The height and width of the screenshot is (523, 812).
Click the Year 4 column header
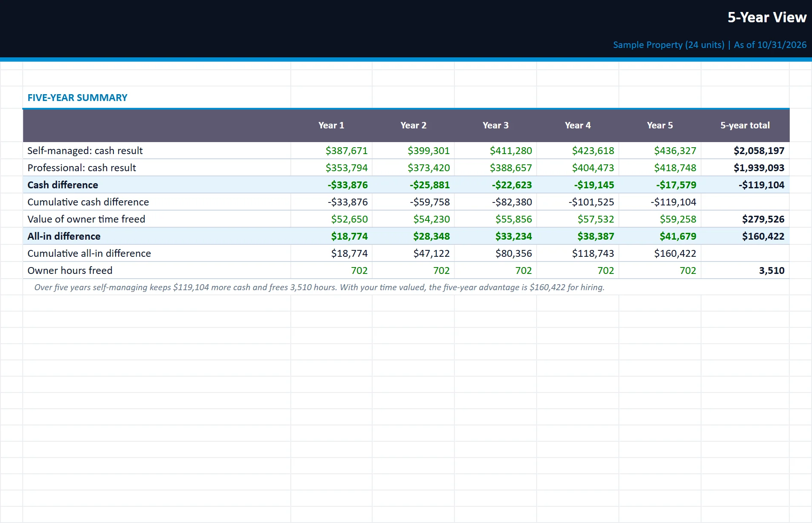pyautogui.click(x=578, y=125)
